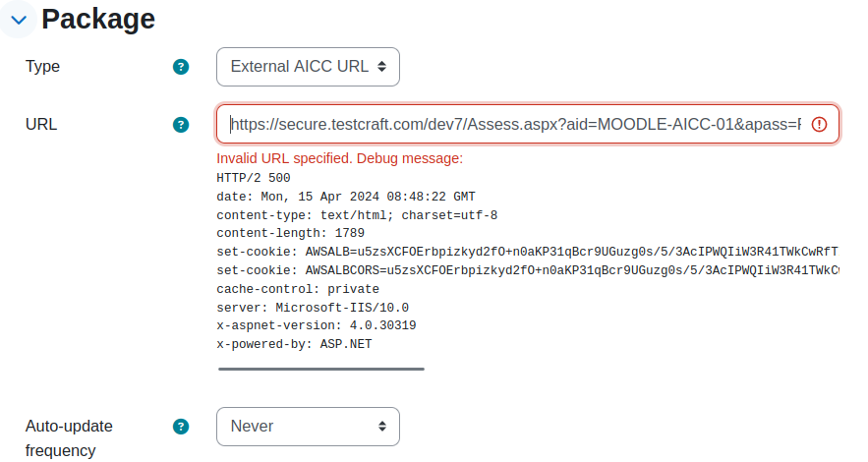Click the URL field label
Viewport: 868px width, 462px height.
(x=41, y=125)
